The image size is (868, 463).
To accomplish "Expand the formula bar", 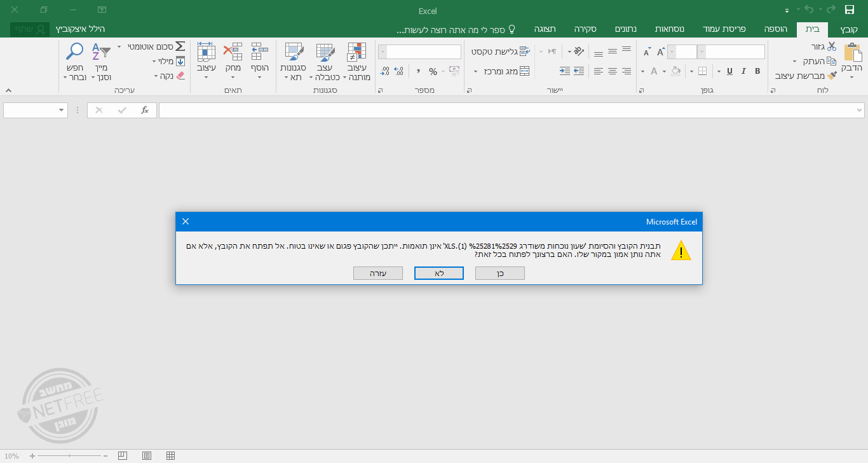I will click(860, 110).
